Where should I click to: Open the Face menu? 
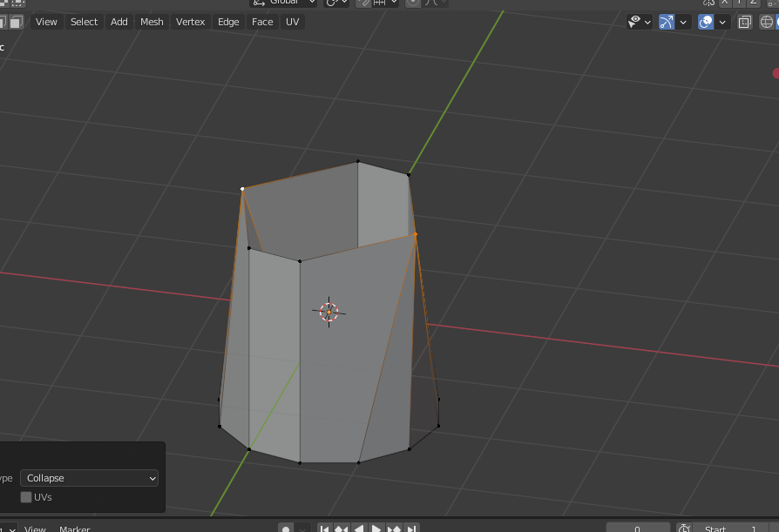coord(262,22)
